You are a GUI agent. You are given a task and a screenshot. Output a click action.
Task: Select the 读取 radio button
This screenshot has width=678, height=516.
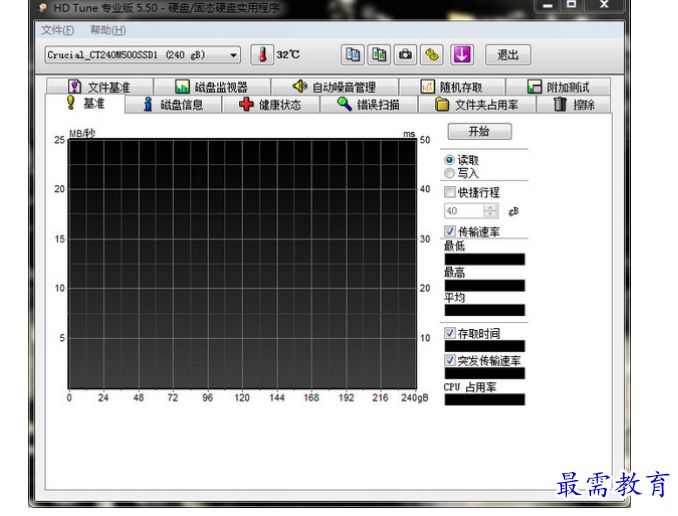(x=449, y=160)
